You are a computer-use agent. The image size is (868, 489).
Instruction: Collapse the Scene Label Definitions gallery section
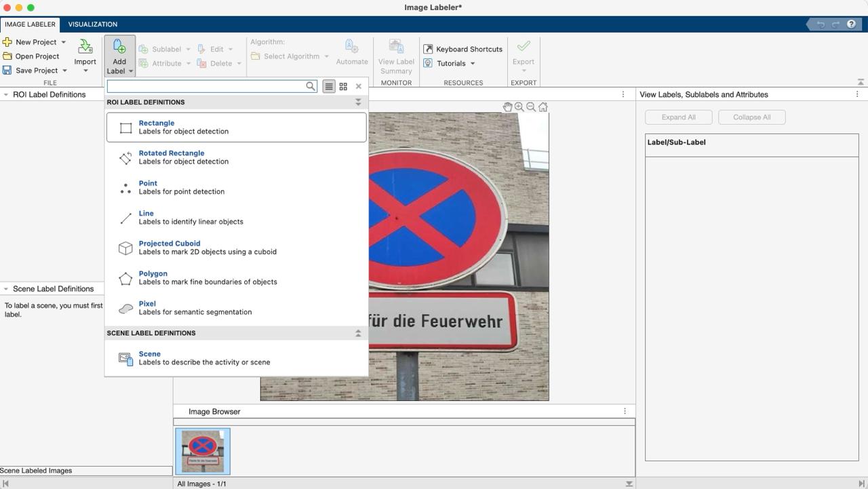coord(358,333)
